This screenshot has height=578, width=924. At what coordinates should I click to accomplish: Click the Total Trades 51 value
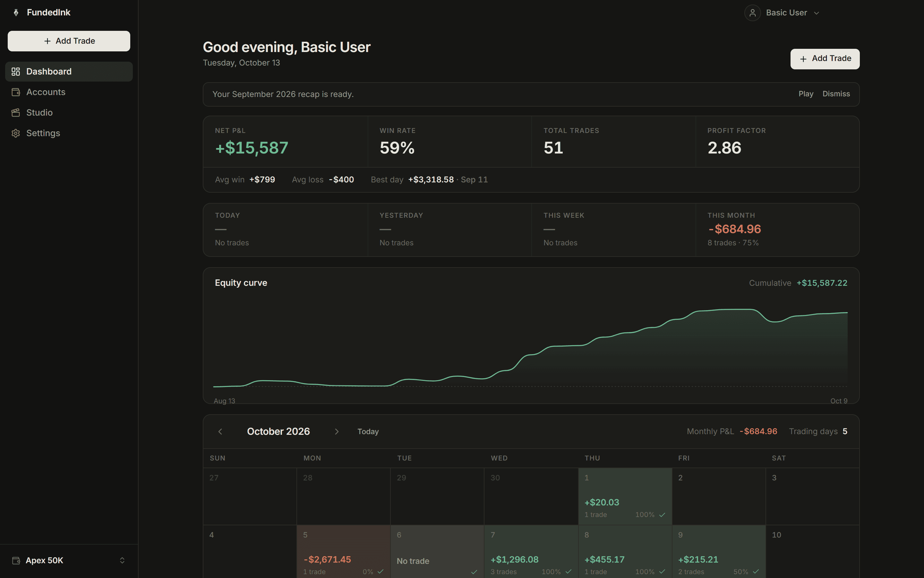click(553, 148)
